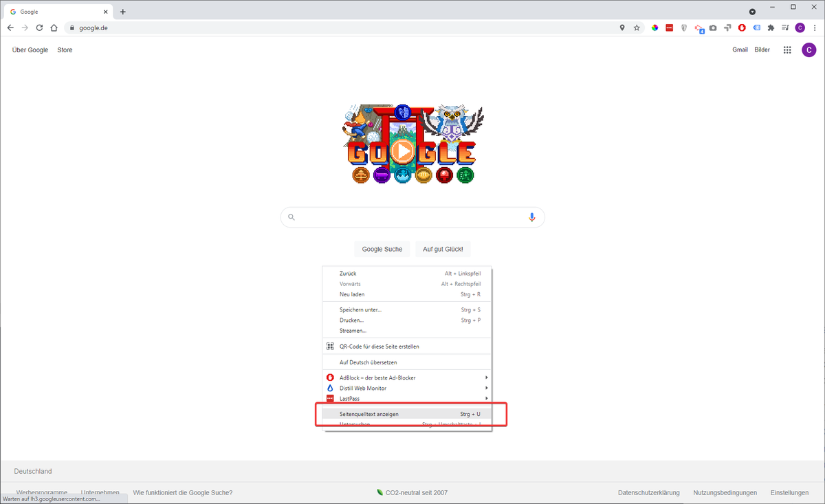Open Wie funktioniert die Google Suche? link
The height and width of the screenshot is (504, 825).
tap(183, 492)
